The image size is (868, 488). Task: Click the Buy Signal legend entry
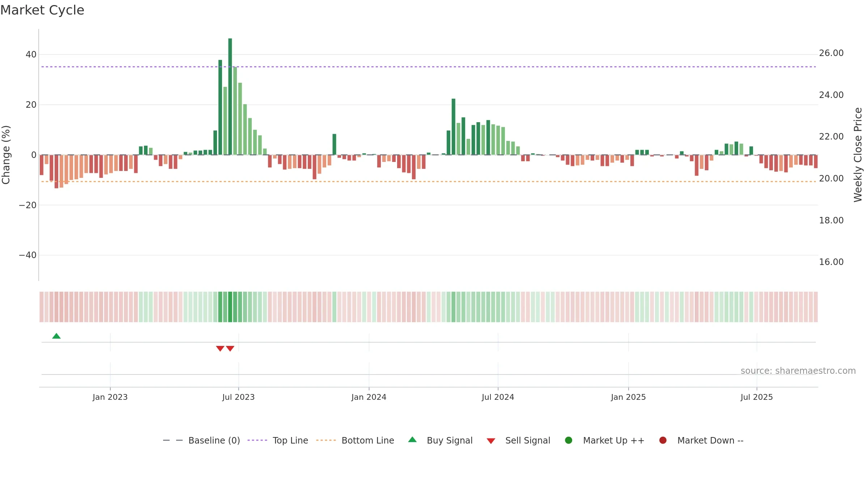click(440, 440)
